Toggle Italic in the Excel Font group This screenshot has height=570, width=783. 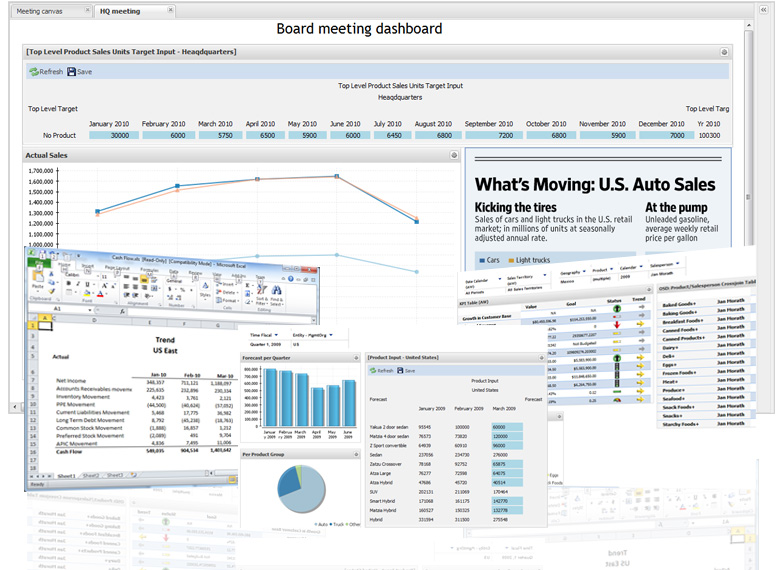click(x=78, y=284)
